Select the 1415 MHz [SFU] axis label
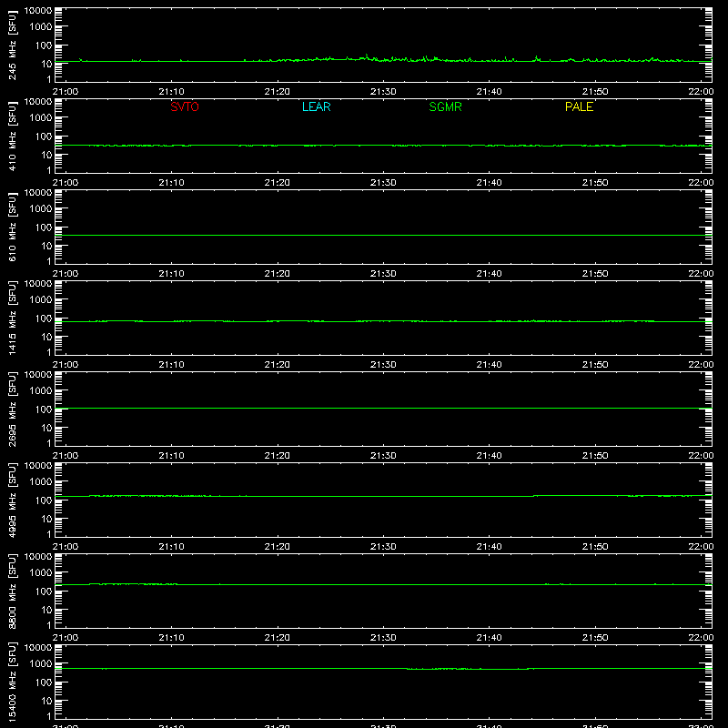728x728 pixels. tap(13, 318)
